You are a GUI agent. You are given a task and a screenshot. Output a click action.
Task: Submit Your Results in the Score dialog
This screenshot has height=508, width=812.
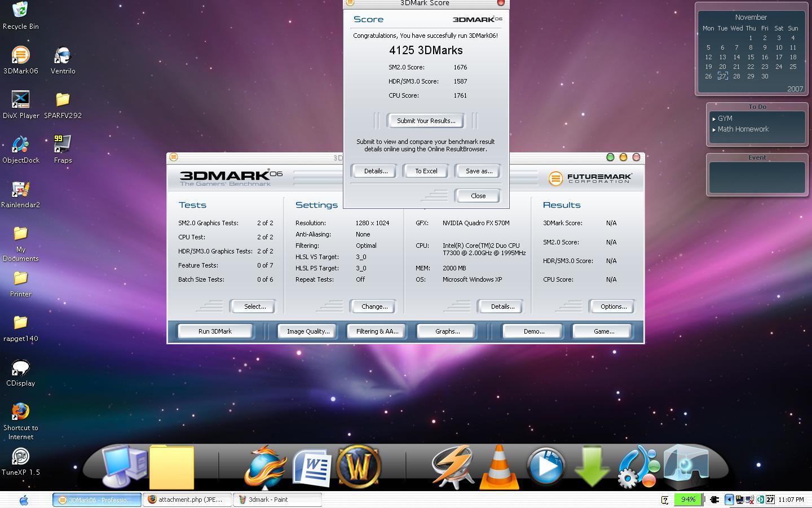coord(426,121)
